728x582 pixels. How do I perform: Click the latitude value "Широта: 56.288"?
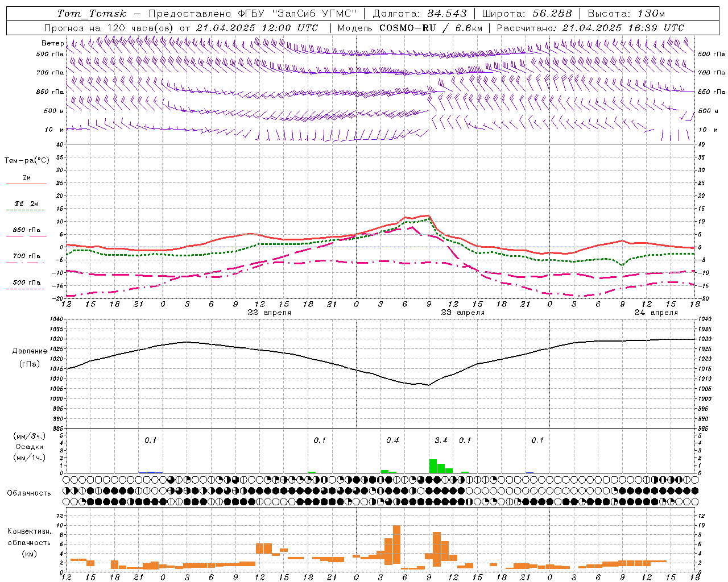pos(527,14)
